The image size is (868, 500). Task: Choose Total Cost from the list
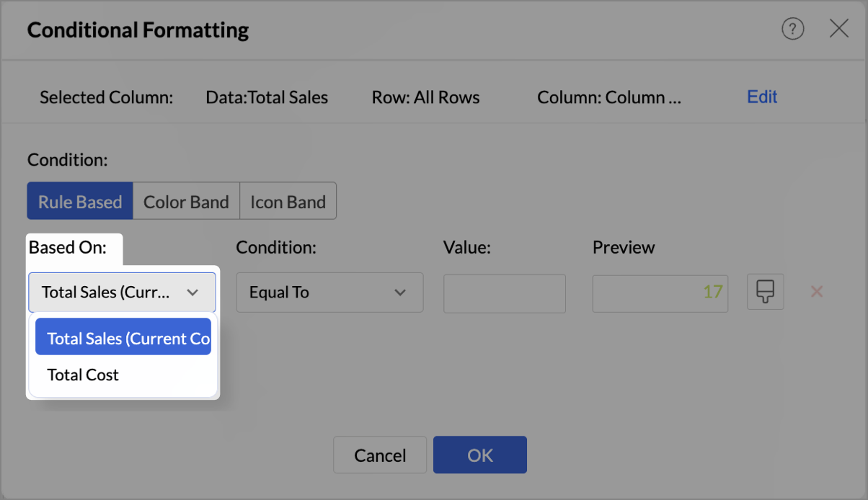point(83,375)
